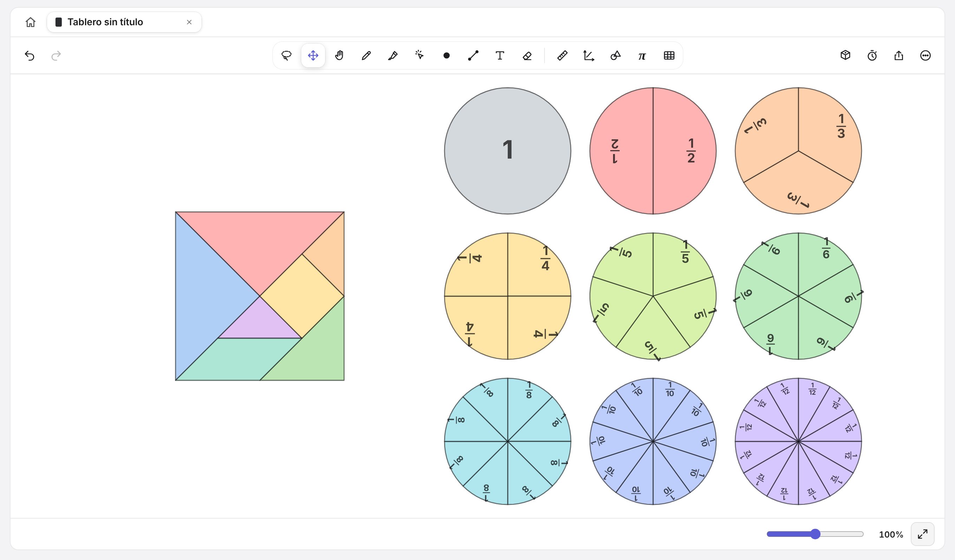Open the 3D cube manipulatives icon

pos(845,56)
